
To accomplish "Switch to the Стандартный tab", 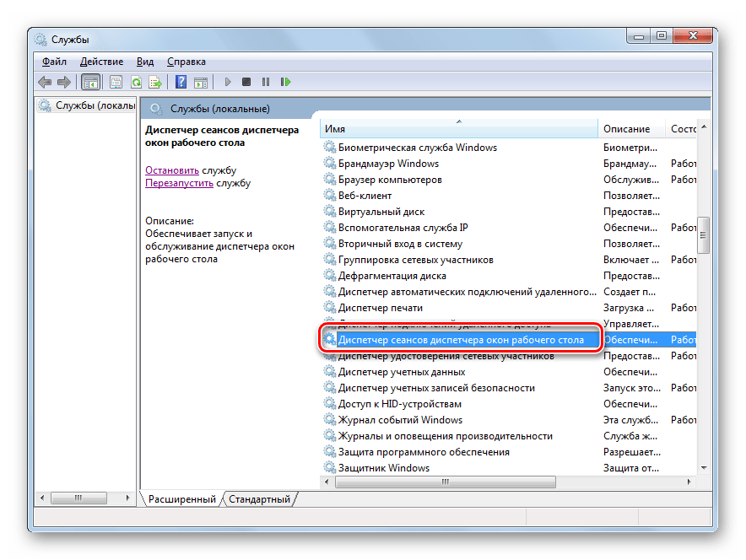I will pyautogui.click(x=259, y=499).
